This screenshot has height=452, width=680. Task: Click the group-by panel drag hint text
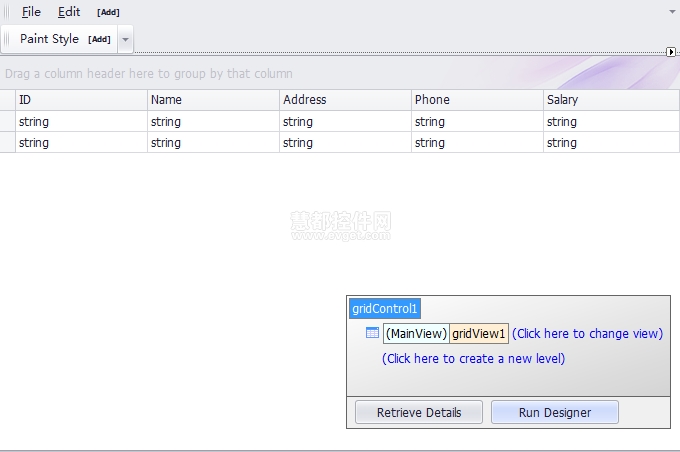click(x=149, y=74)
